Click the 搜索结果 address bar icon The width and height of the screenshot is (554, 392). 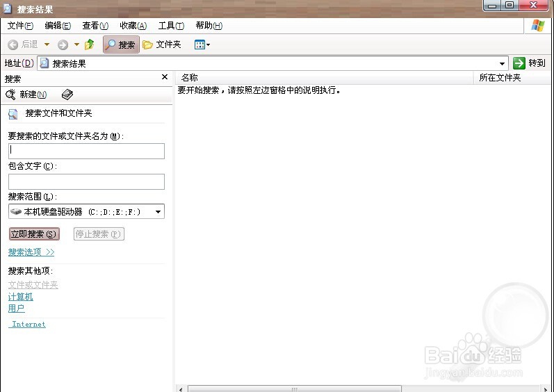tap(44, 63)
